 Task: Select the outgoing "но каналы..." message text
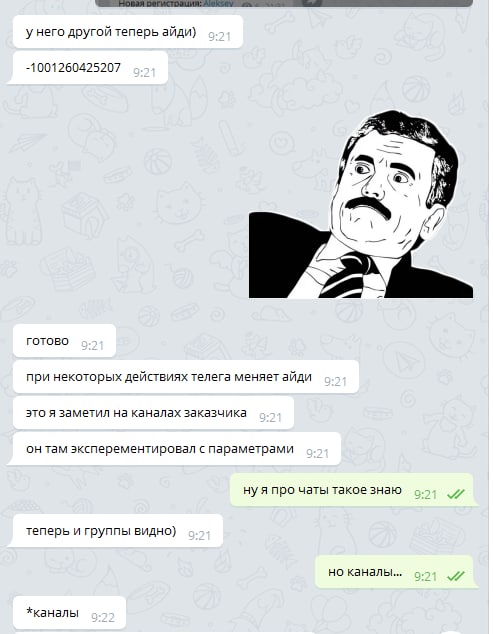[x=365, y=572]
